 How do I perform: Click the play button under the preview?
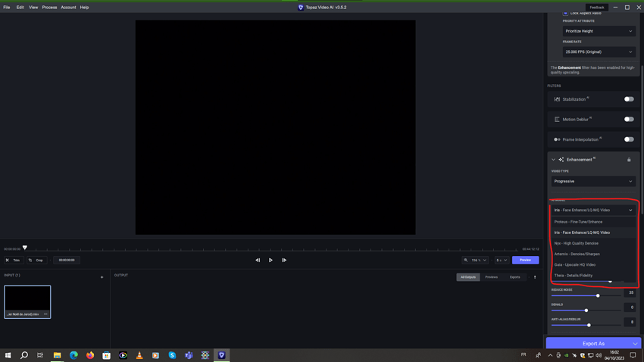click(x=270, y=261)
